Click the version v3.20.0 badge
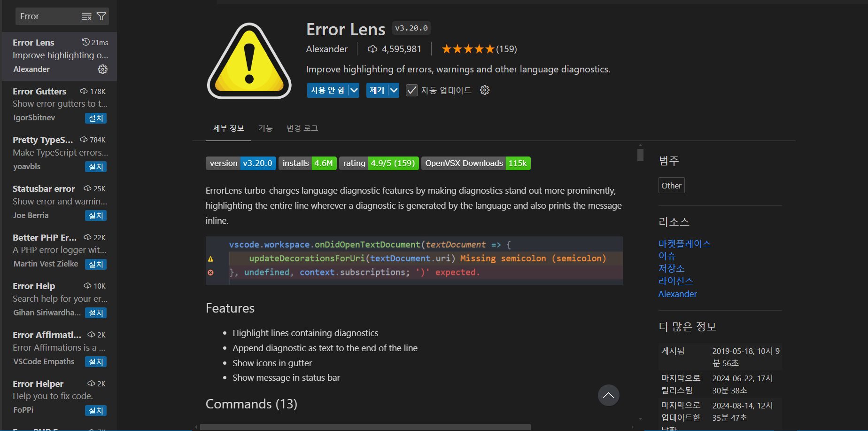868x431 pixels. point(241,163)
